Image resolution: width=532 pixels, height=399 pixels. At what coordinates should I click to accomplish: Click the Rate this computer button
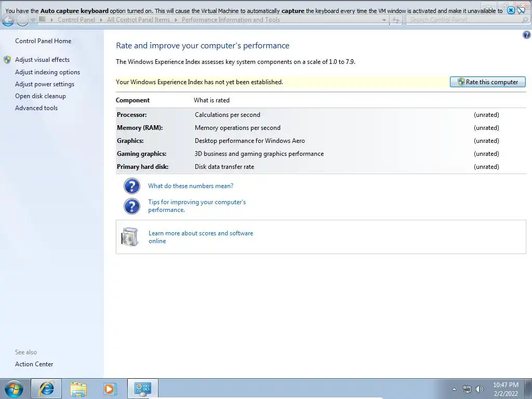click(487, 82)
